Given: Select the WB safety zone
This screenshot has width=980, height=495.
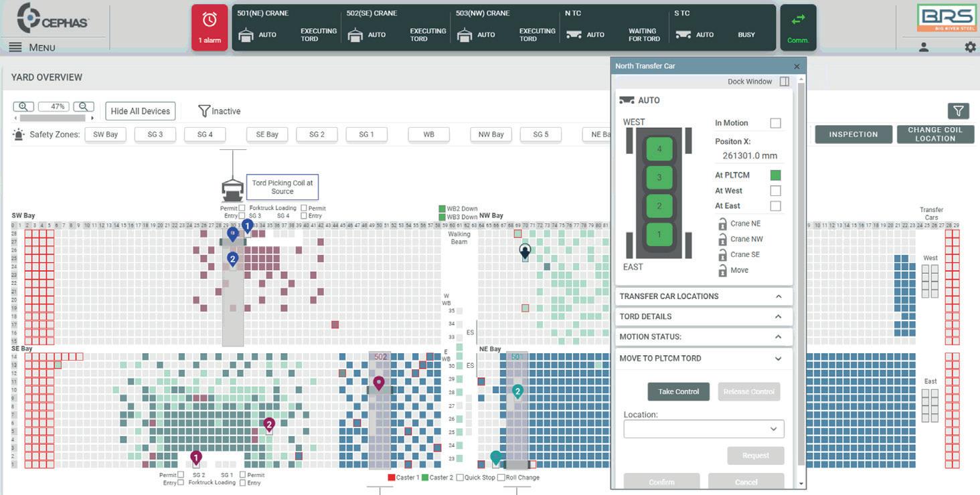Looking at the screenshot, I should click(x=429, y=134).
